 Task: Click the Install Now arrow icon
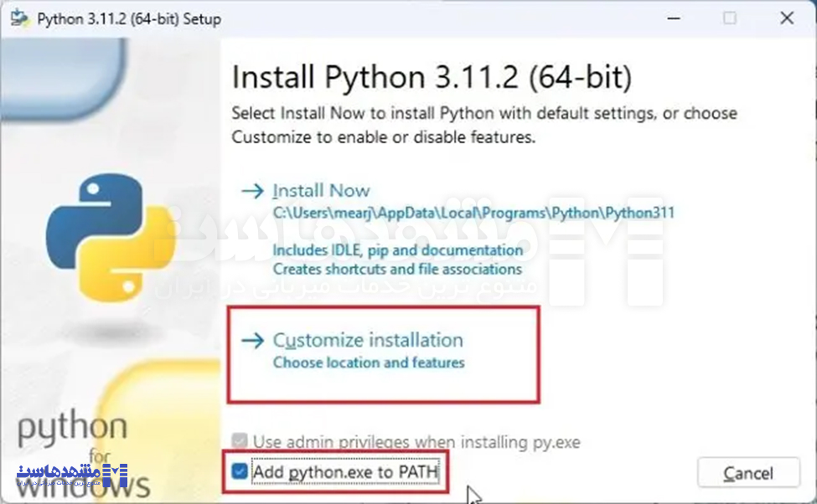click(252, 191)
